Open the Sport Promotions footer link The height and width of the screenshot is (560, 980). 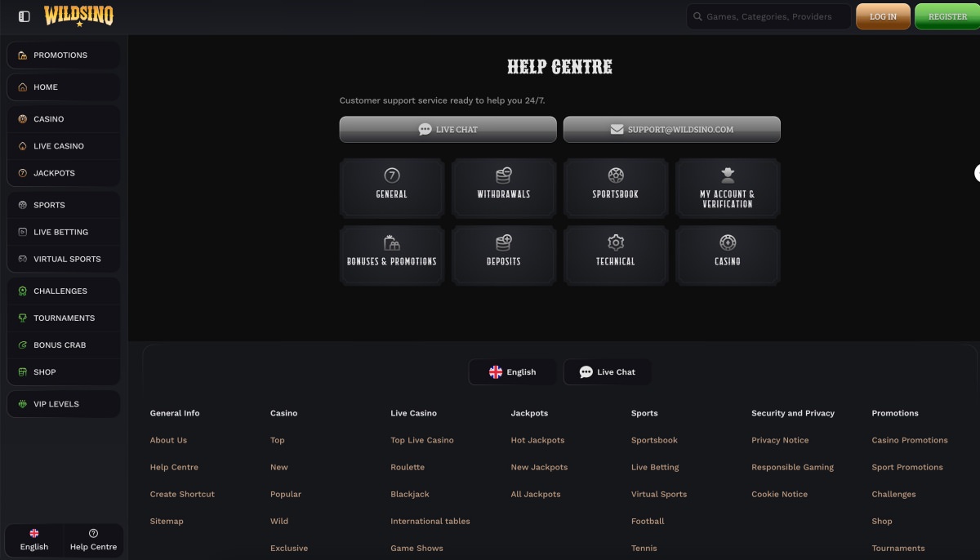907,467
